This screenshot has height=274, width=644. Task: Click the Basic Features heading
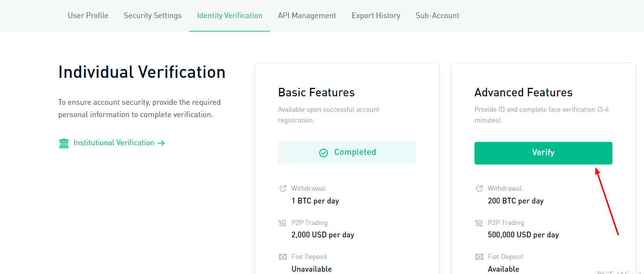(316, 92)
